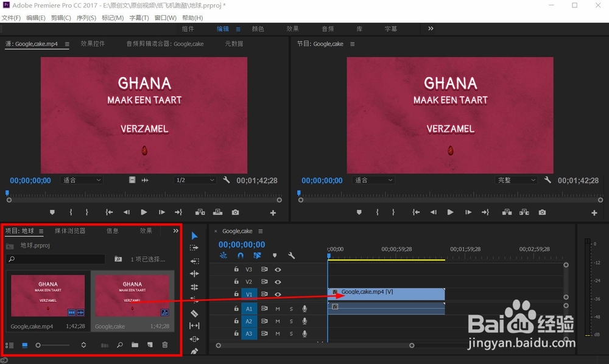Toggle track lock on V3
Screen dimensions: 609x364
point(236,269)
